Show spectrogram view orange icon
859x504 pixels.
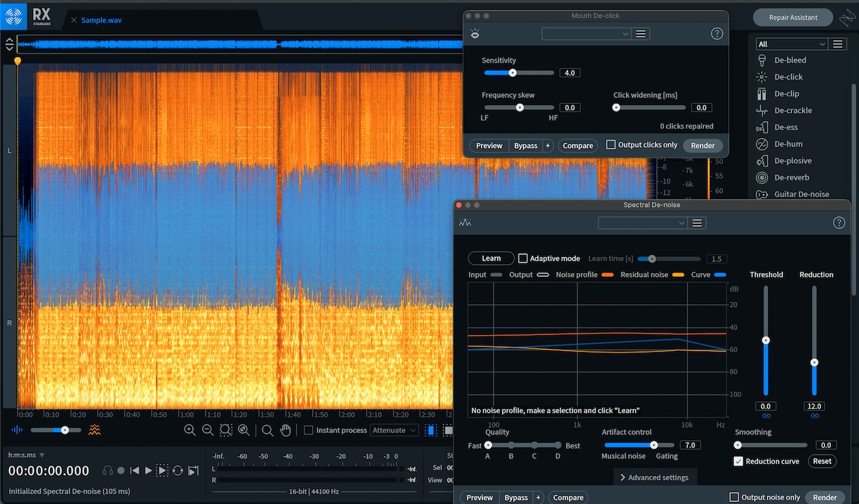pos(94,429)
